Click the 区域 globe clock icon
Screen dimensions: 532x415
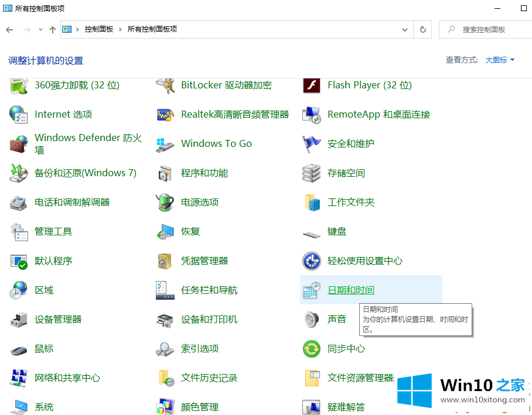tap(19, 290)
